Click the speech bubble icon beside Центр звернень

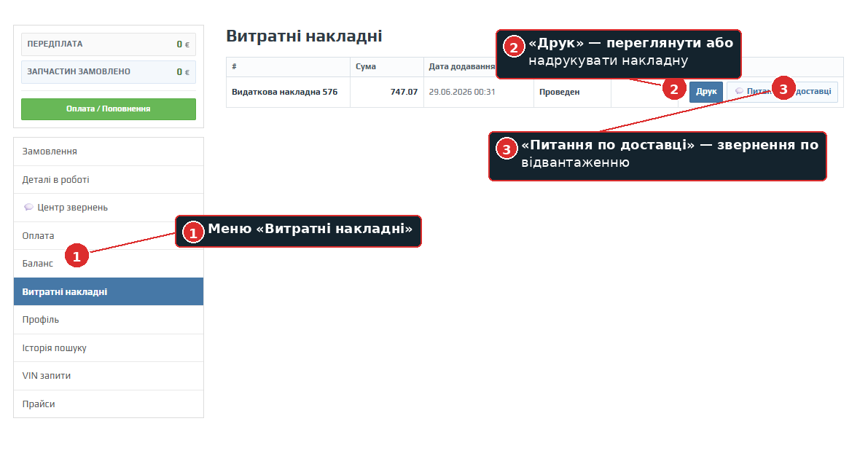click(28, 208)
